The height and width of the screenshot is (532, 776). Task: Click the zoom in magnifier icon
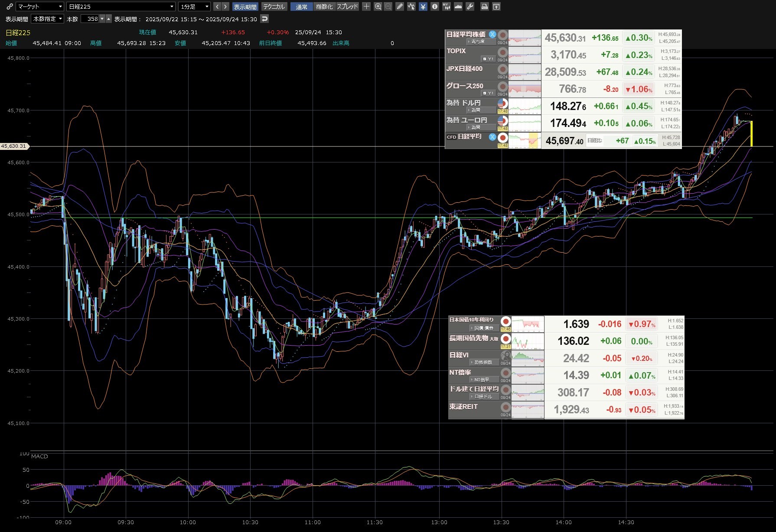378,6
